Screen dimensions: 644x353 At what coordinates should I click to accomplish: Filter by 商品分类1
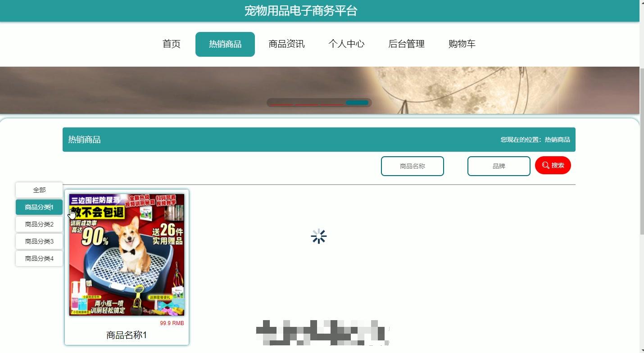pyautogui.click(x=39, y=207)
